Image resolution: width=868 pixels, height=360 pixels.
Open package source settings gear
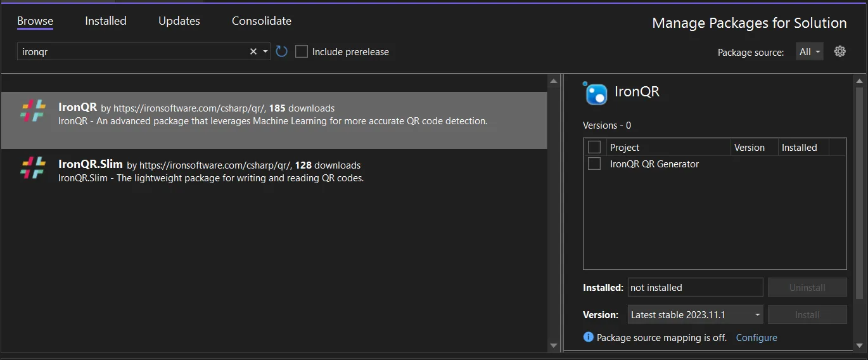pyautogui.click(x=840, y=51)
